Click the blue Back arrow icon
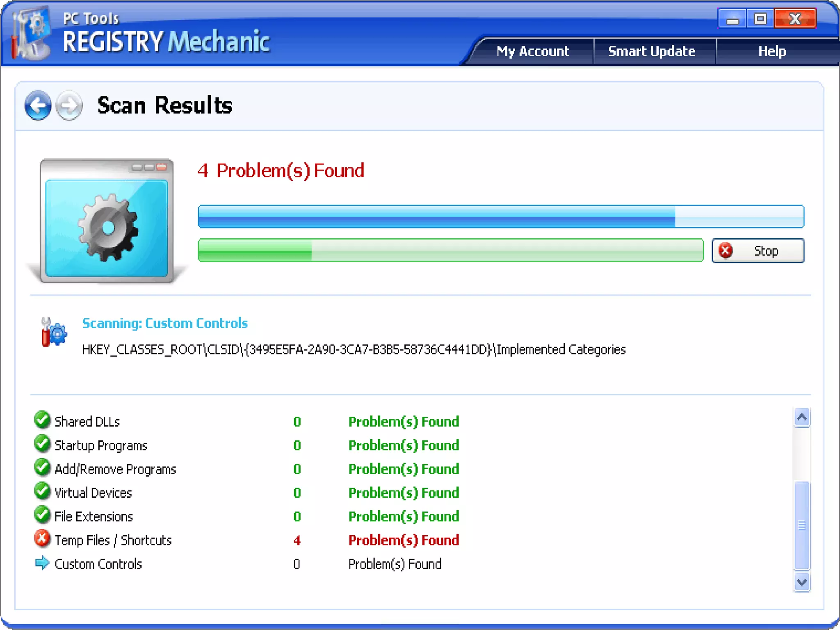This screenshot has width=840, height=630. 38,105
